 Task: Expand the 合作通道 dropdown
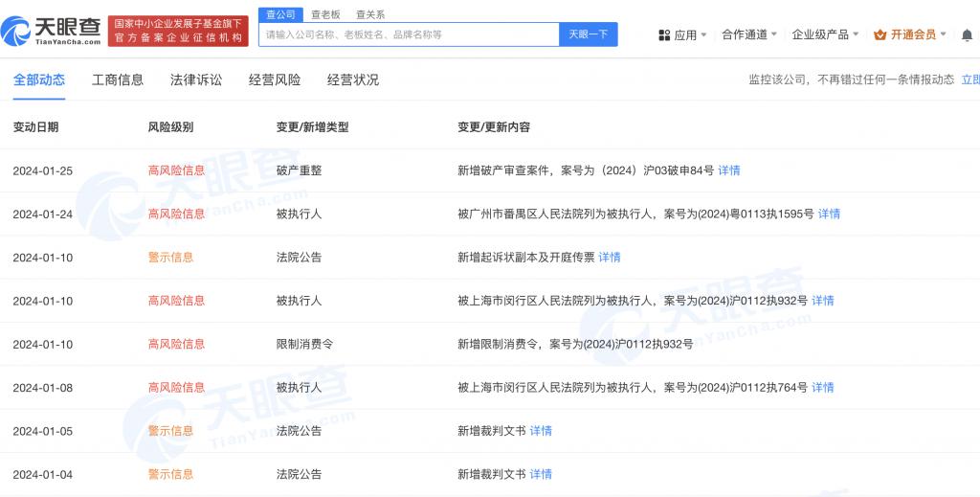(x=749, y=34)
